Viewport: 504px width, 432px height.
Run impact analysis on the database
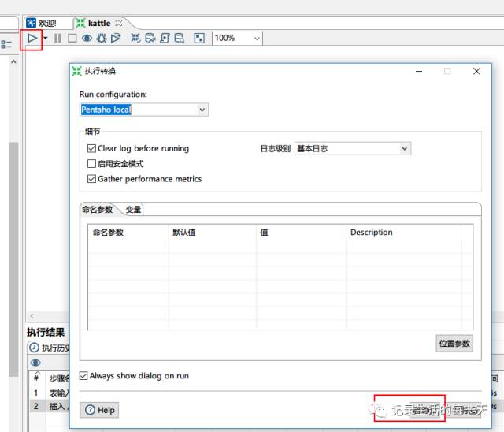click(x=150, y=39)
